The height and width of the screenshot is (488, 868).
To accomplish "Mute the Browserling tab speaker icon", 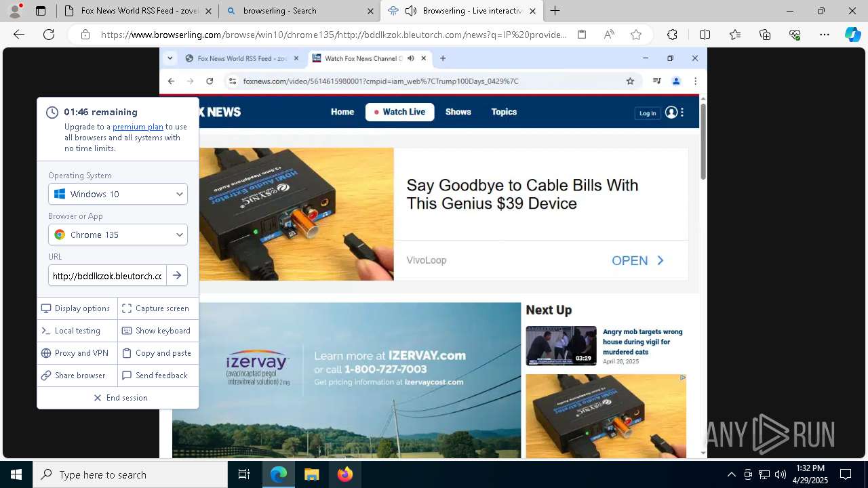I will (x=410, y=11).
